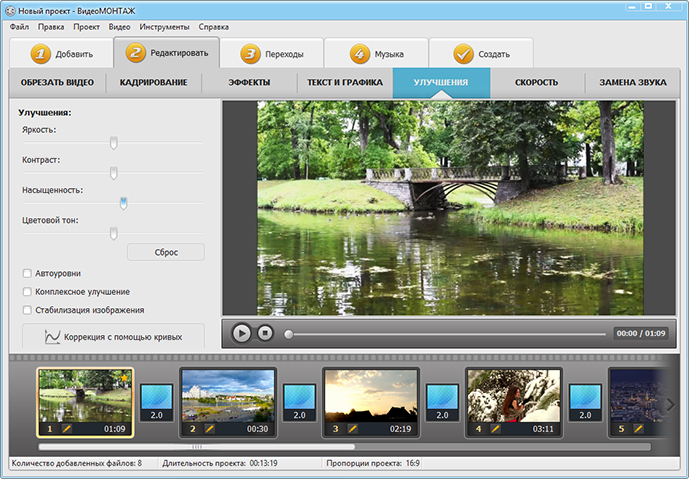
Task: Click the pencil edit icon on clip 3
Action: coord(352,429)
